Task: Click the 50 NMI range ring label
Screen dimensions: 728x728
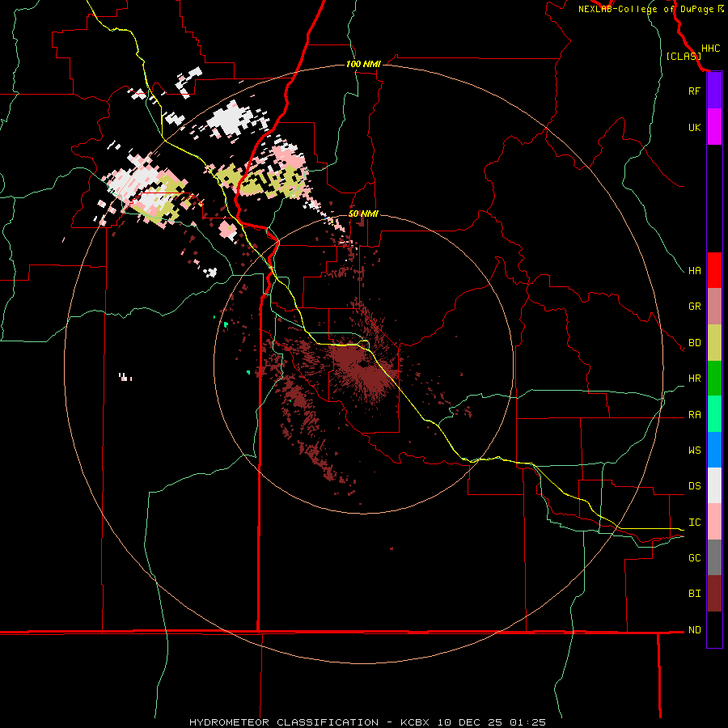Action: [363, 214]
